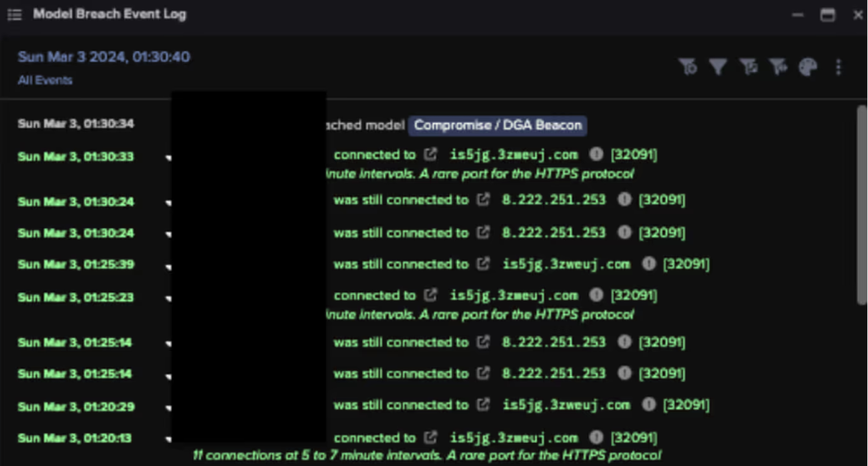
Task: Maximize the Model Breach Event Log window
Action: point(827,14)
